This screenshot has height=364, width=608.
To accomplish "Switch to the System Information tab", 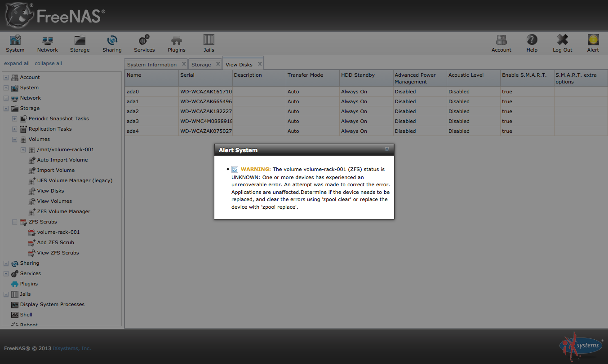I will coord(152,65).
